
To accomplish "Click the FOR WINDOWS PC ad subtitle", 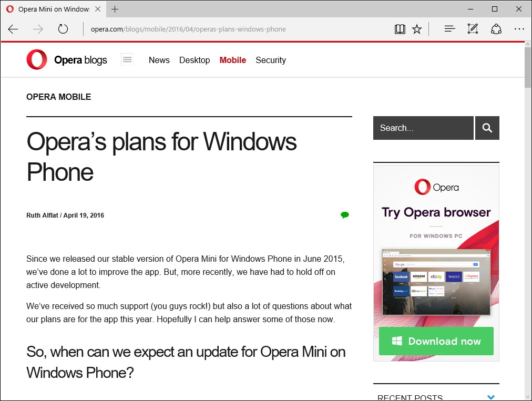I will [436, 236].
